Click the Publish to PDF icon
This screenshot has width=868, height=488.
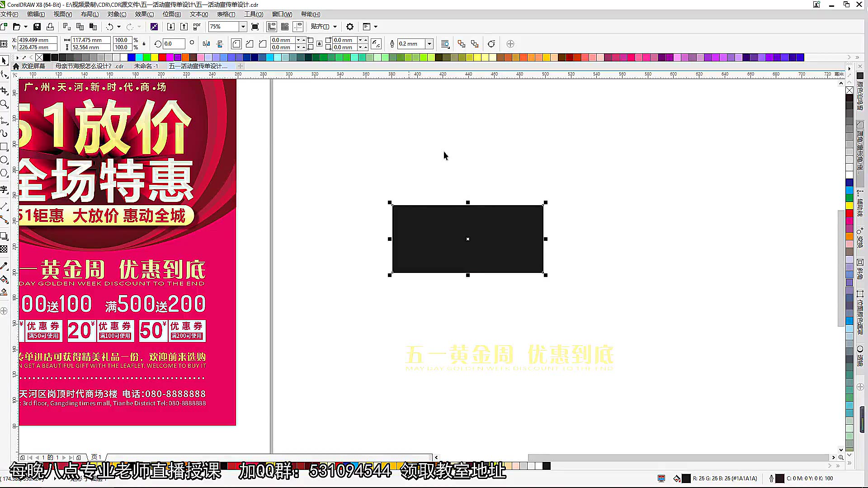click(197, 27)
